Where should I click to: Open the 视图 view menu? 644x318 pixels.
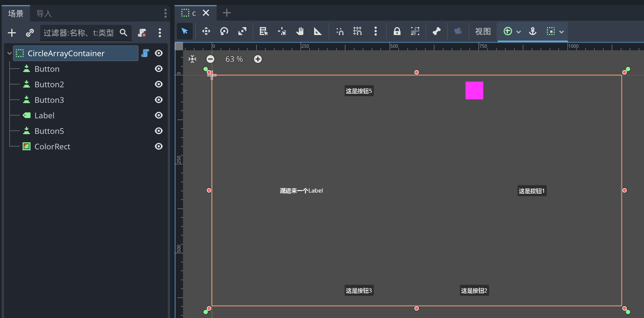[483, 31]
